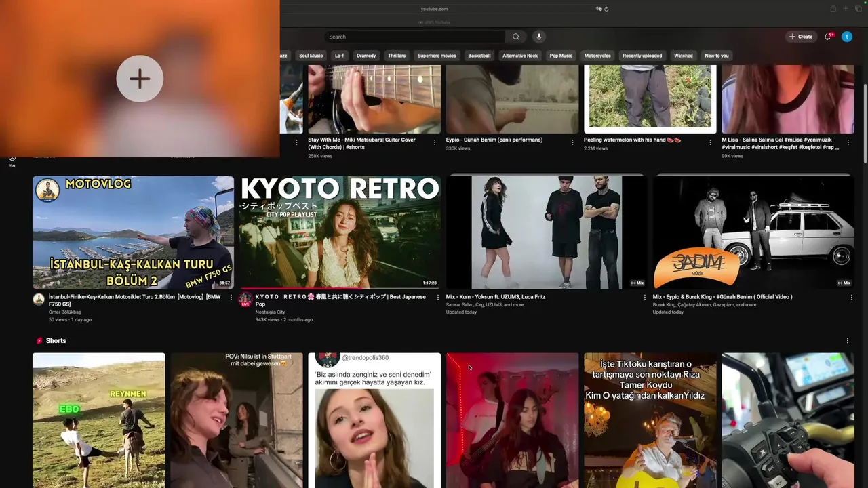
Task: Open the Shorts section options menu
Action: tap(847, 341)
